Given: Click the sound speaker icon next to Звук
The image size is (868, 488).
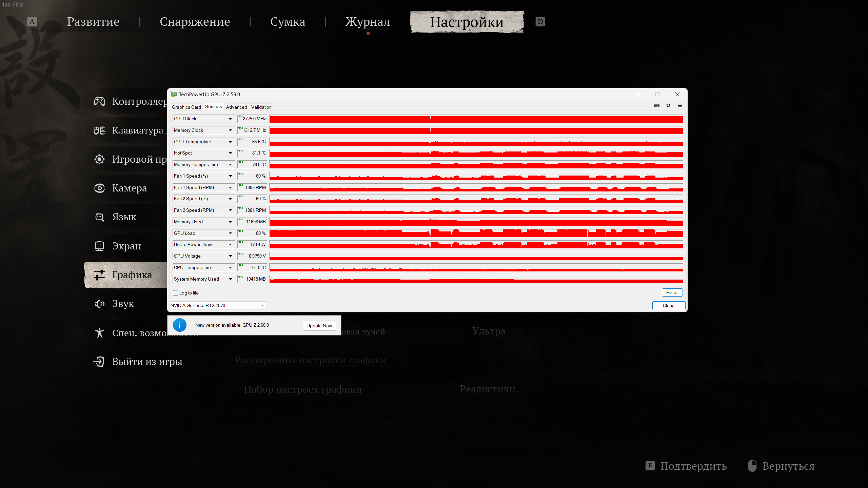Looking at the screenshot, I should coord(99,304).
